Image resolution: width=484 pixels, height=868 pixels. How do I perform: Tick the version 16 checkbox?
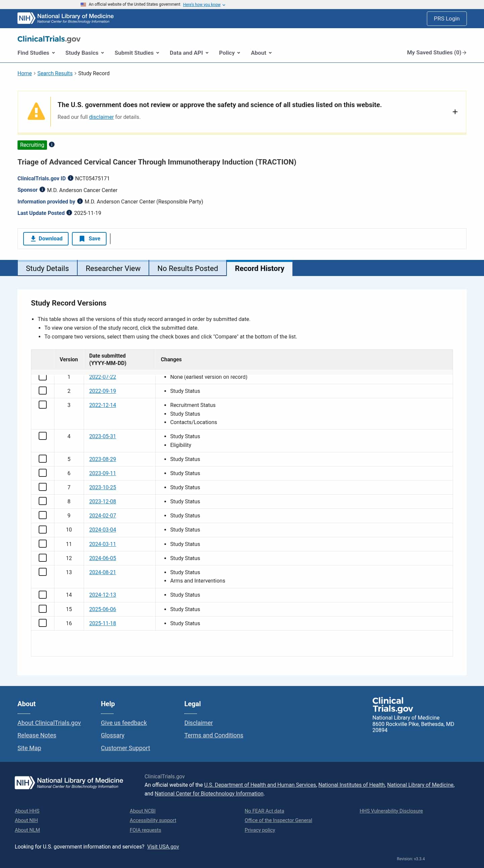(x=42, y=623)
